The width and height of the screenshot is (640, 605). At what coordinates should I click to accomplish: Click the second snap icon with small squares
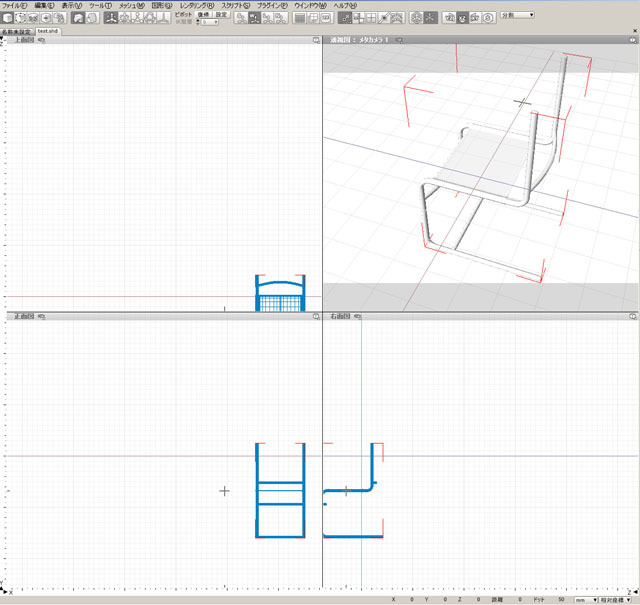[358, 18]
